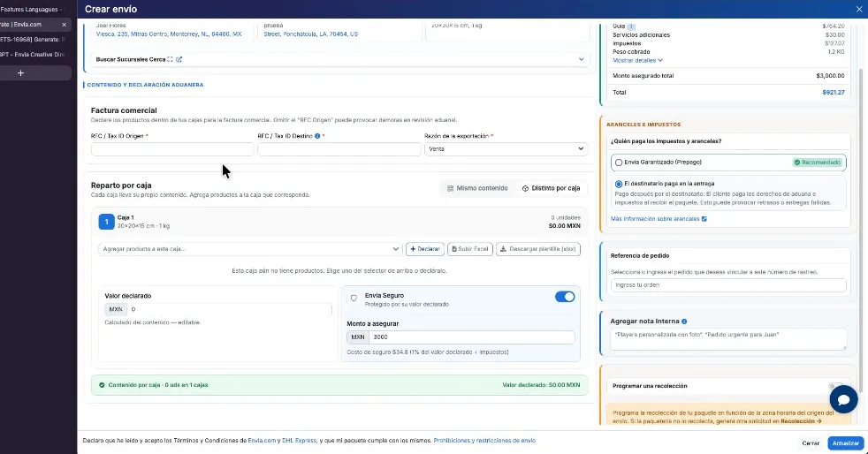868x454 pixels.
Task: Click the origin address Viesca 235 link
Action: (169, 34)
